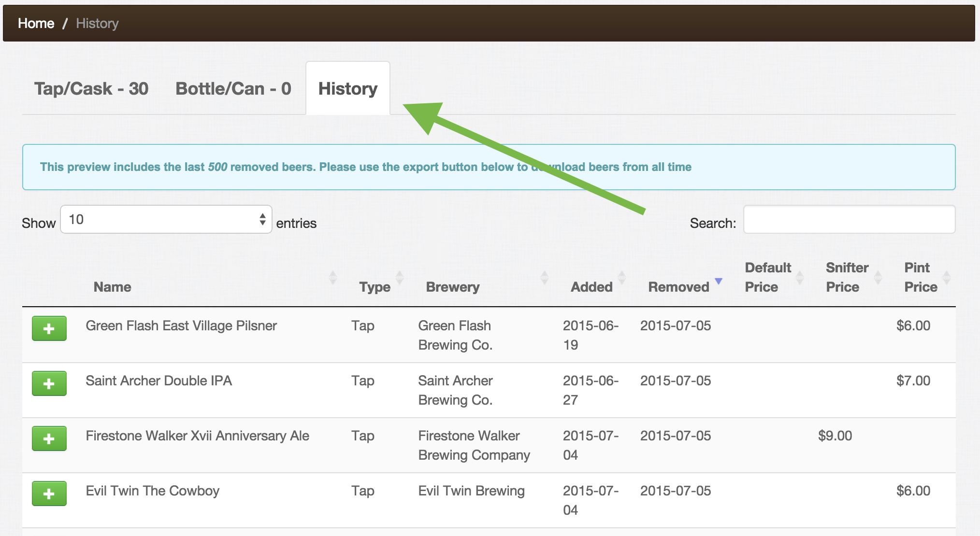
Task: Click Evil Twin row pint price $6.00
Action: tap(913, 491)
